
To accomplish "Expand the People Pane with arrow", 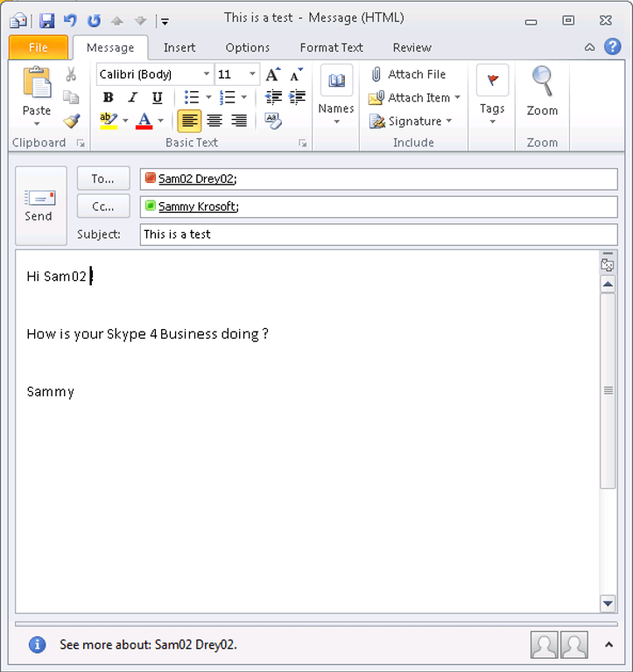I will (608, 644).
